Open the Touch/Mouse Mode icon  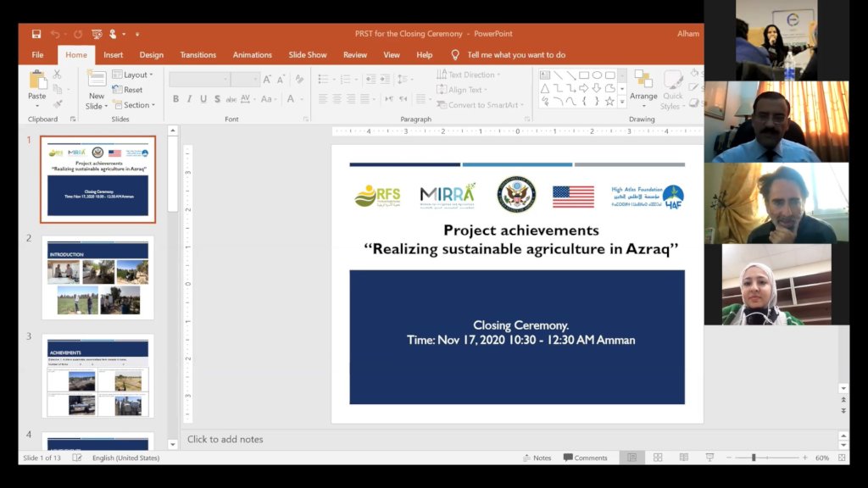pos(113,34)
